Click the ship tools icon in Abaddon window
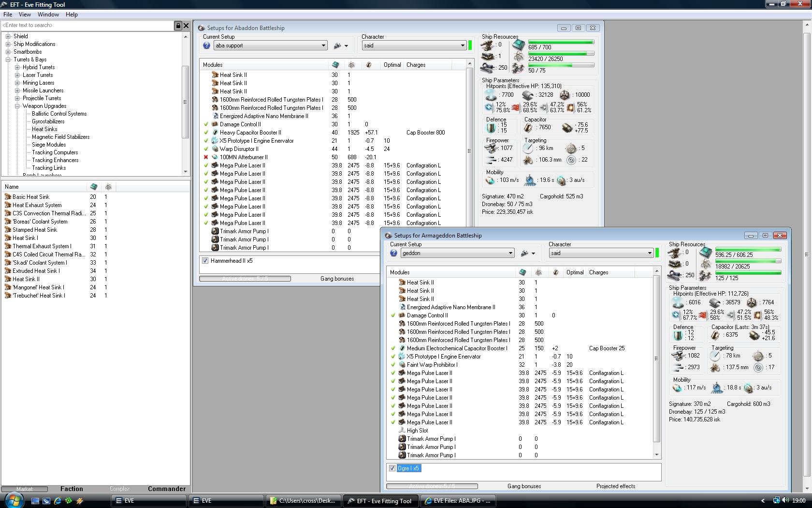The image size is (812, 508). tap(338, 45)
